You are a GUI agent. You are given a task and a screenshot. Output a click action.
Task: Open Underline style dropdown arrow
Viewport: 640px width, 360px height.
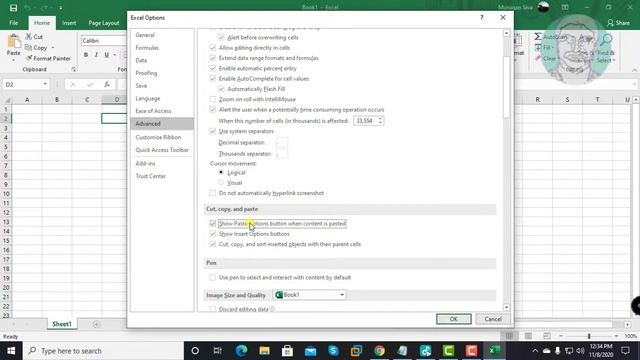(x=115, y=55)
